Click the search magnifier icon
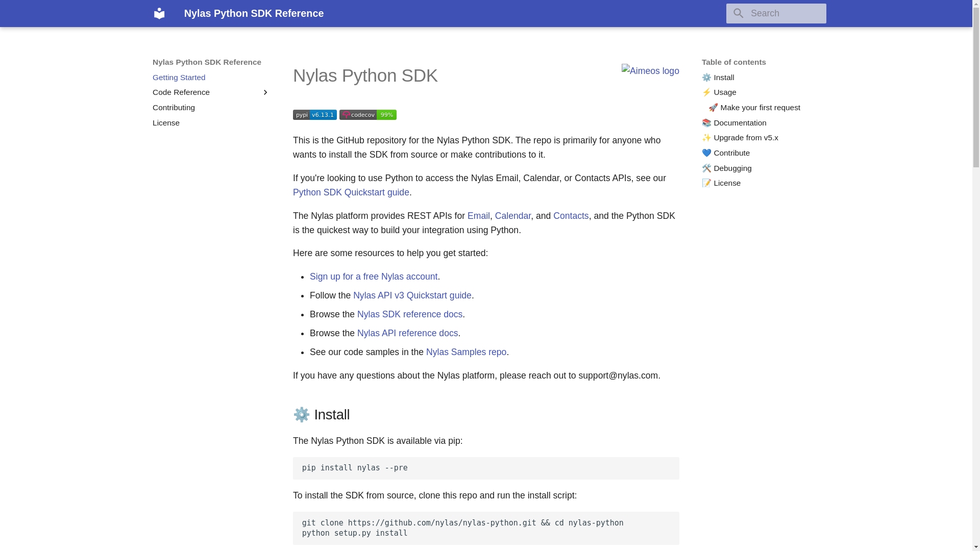 point(738,13)
